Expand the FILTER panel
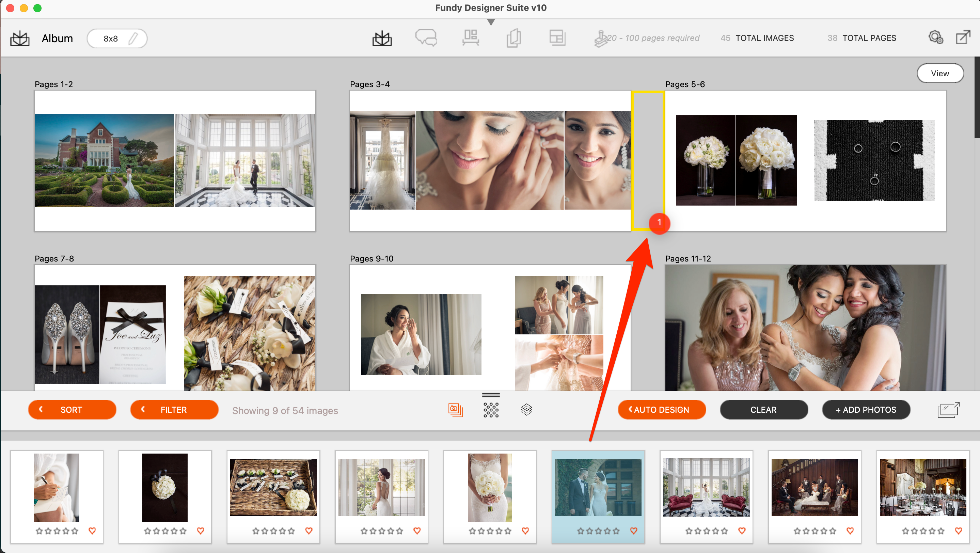 click(x=174, y=410)
